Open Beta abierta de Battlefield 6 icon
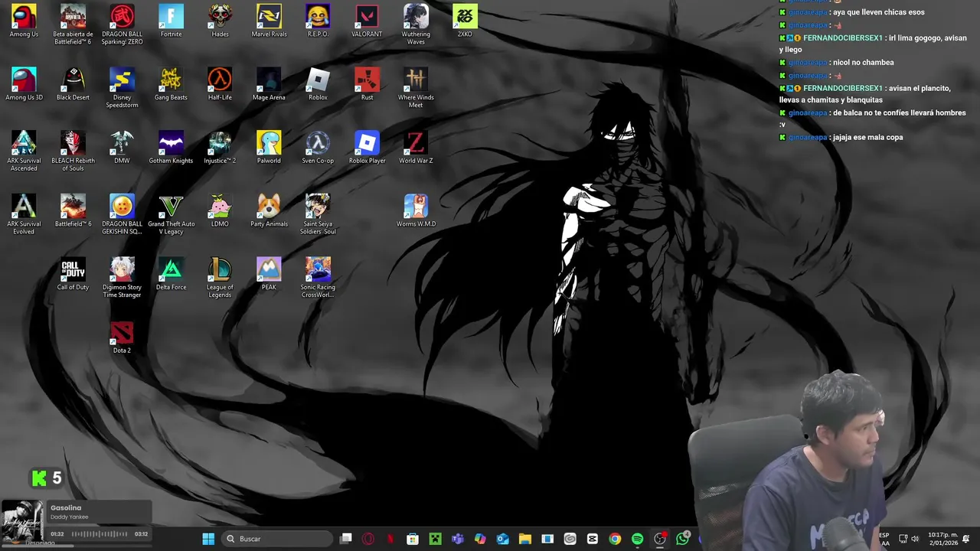Screen dimensions: 980x551 coord(73,24)
